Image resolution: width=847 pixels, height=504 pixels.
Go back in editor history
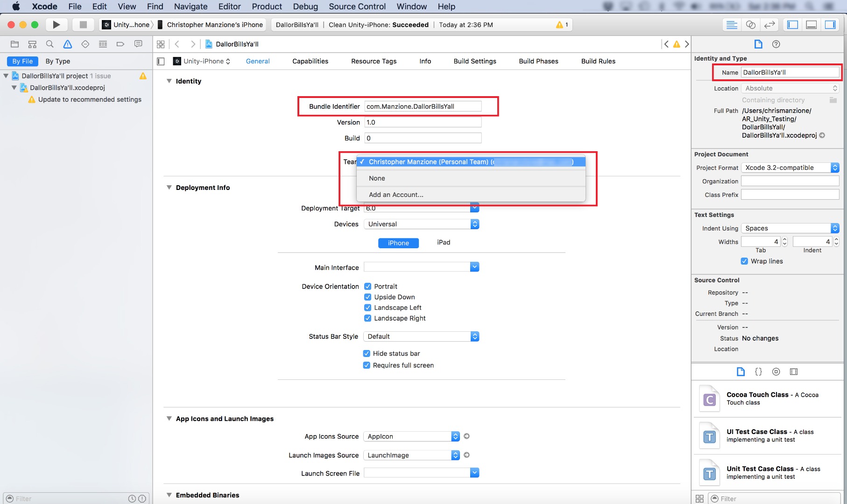point(177,44)
